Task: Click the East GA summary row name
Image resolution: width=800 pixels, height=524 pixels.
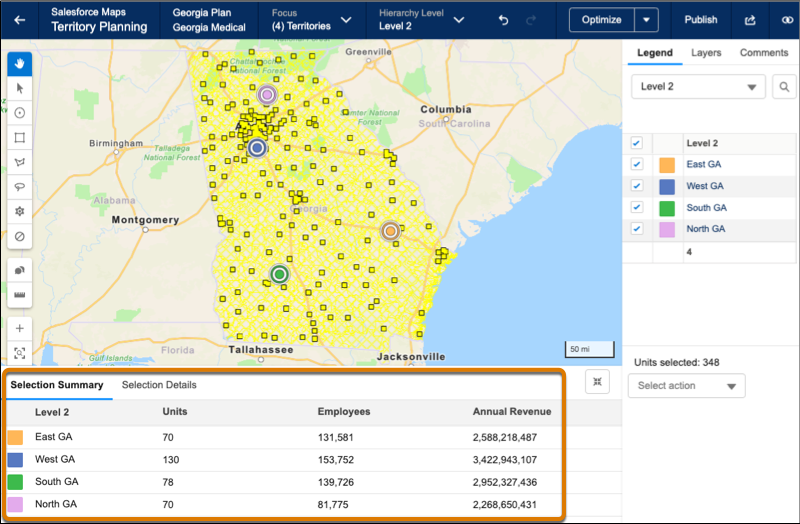Action: 54,437
